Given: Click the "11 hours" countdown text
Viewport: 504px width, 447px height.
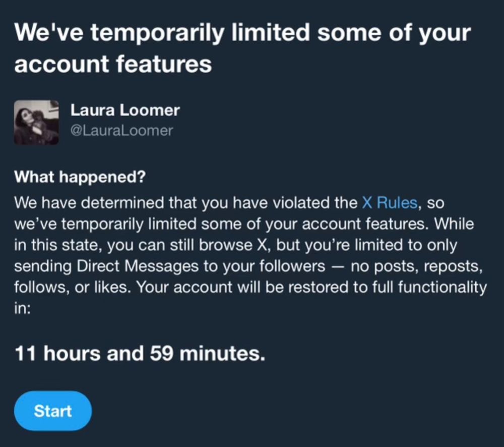Looking at the screenshot, I should pyautogui.click(x=57, y=353).
